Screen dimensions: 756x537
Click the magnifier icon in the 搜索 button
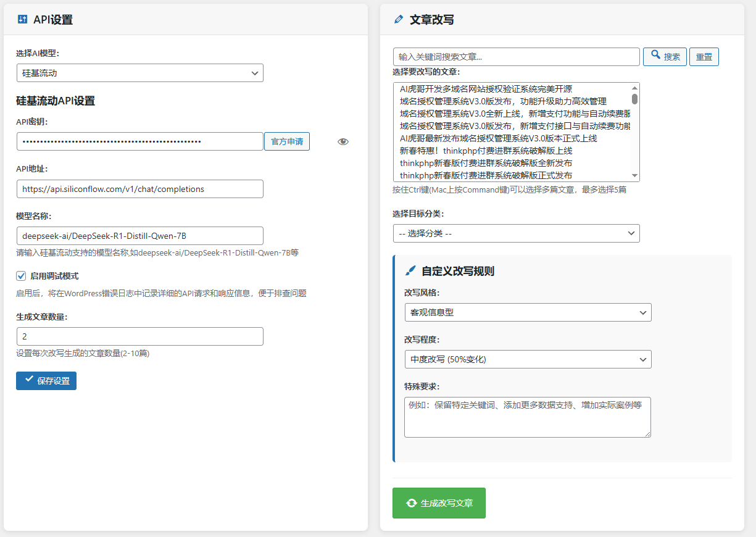click(655, 56)
